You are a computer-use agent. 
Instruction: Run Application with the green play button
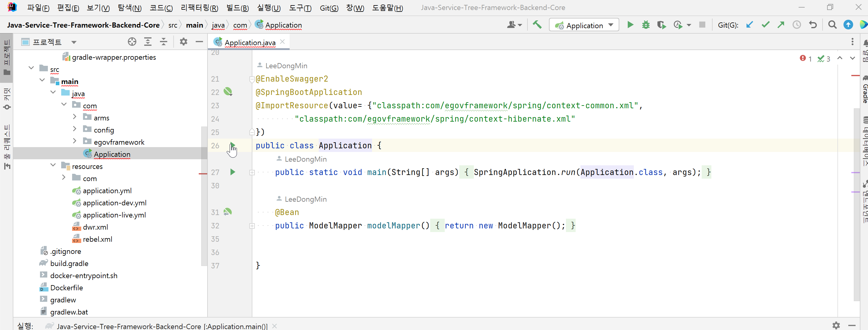(630, 25)
